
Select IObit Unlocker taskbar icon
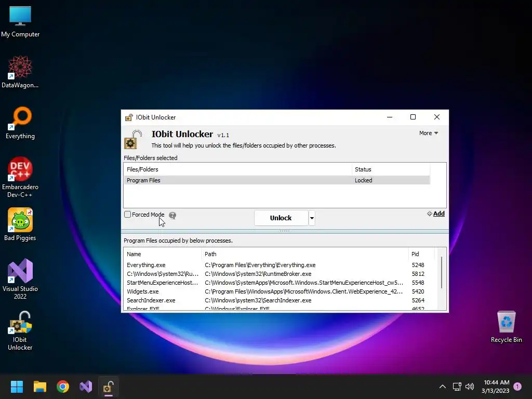pyautogui.click(x=109, y=387)
